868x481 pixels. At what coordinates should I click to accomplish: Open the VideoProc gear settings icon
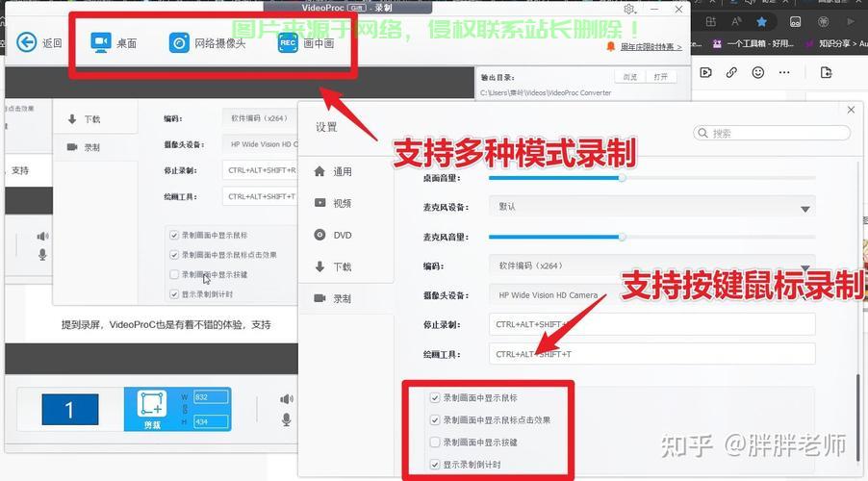pyautogui.click(x=628, y=9)
